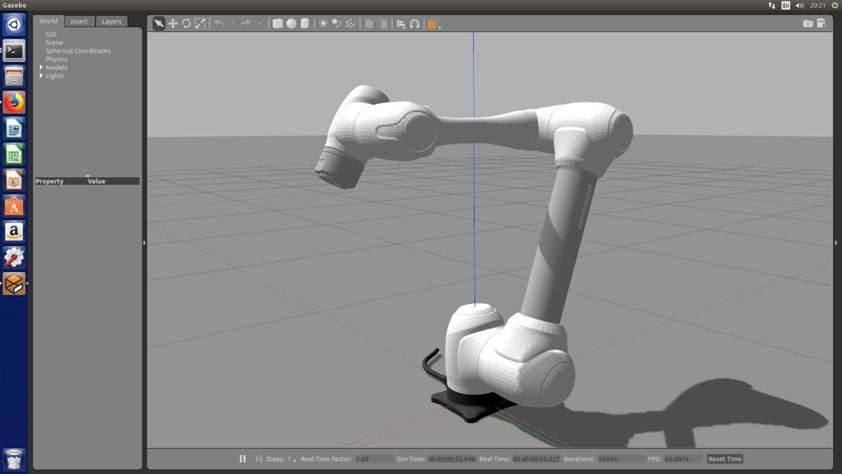Screen dimensions: 842x474
Task: Launch Firefox from the Ubuntu dock
Action: pyautogui.click(x=14, y=102)
